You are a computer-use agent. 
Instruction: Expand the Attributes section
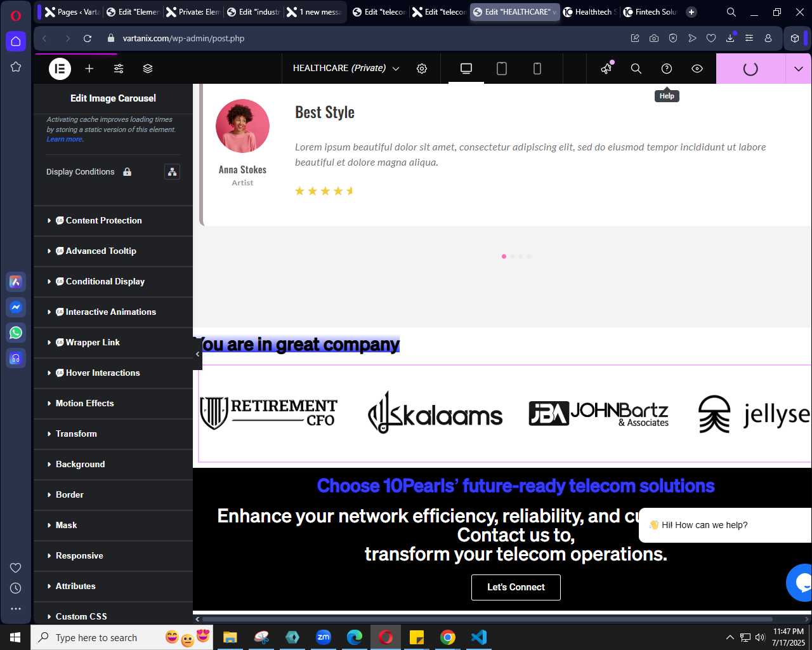coord(113,586)
